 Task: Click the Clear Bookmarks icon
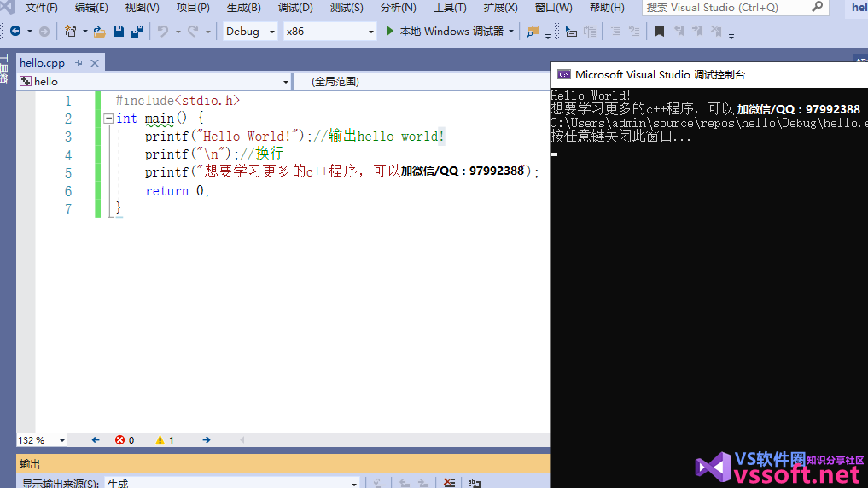click(x=716, y=32)
